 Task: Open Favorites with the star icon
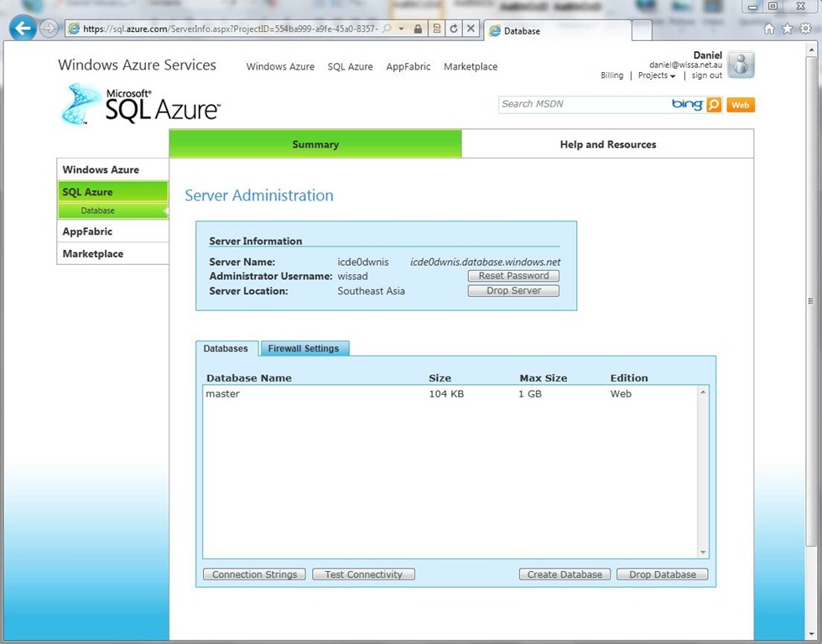click(x=788, y=29)
